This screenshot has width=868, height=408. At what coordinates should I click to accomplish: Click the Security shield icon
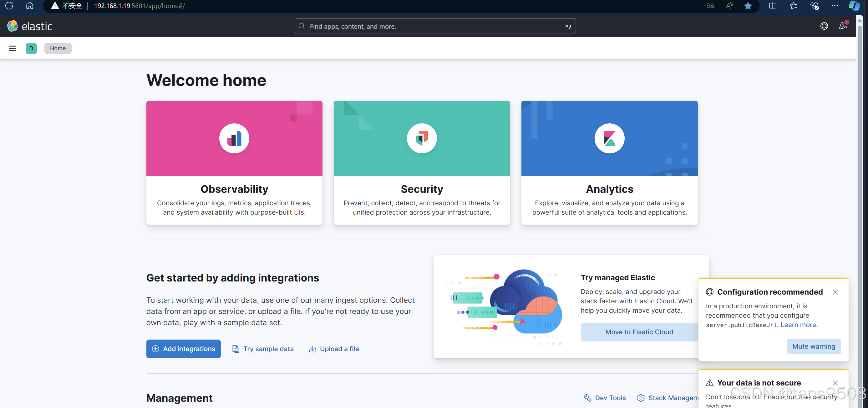422,138
